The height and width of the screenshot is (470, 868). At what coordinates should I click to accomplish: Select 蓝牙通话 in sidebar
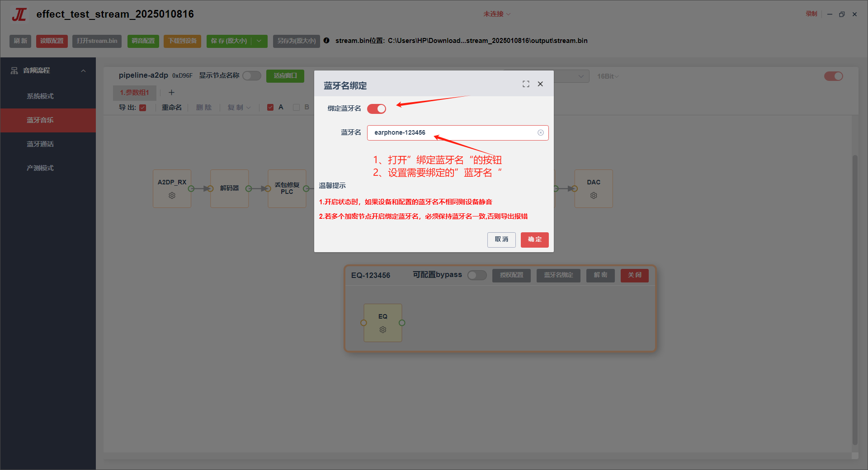(x=48, y=144)
